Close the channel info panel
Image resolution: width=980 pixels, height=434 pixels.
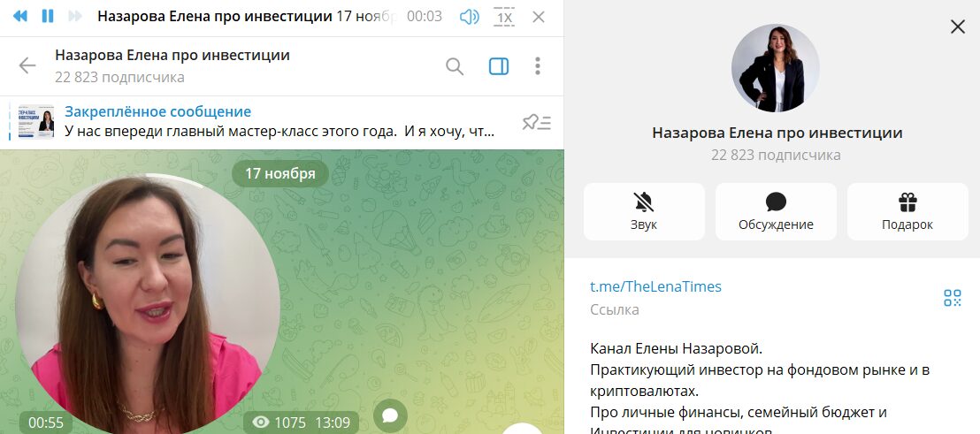[958, 27]
